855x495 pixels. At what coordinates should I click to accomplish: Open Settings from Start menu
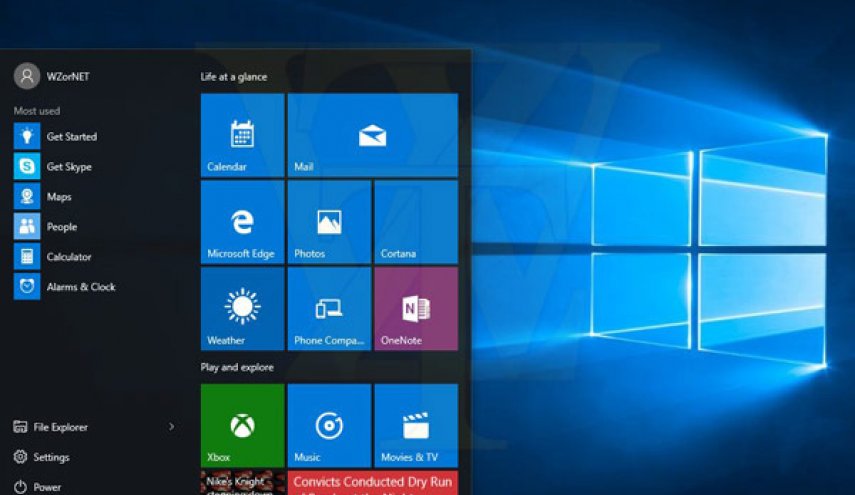pyautogui.click(x=41, y=457)
